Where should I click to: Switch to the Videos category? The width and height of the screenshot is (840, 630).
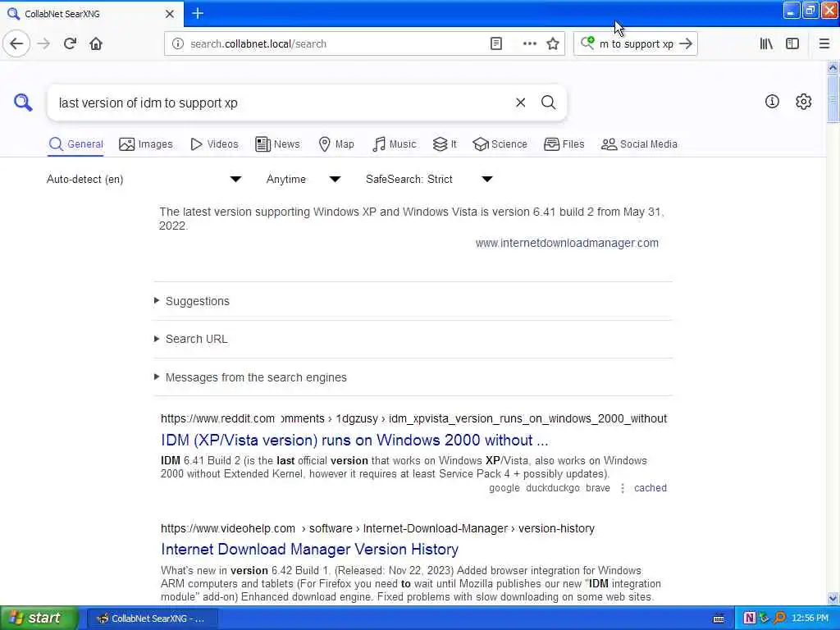pyautogui.click(x=214, y=144)
